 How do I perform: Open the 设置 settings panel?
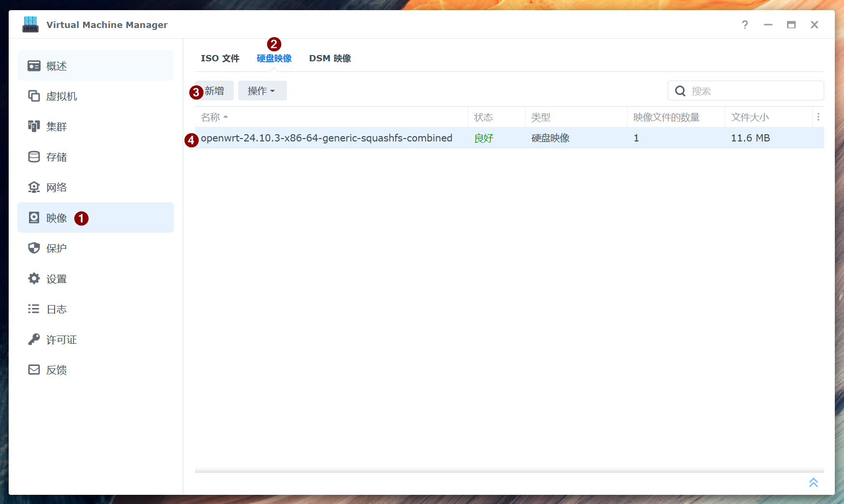point(57,279)
